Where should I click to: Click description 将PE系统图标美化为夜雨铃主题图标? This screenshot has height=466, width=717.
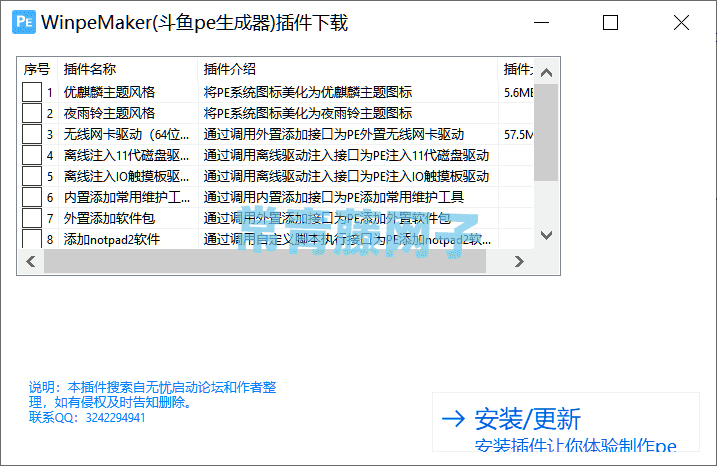point(308,113)
